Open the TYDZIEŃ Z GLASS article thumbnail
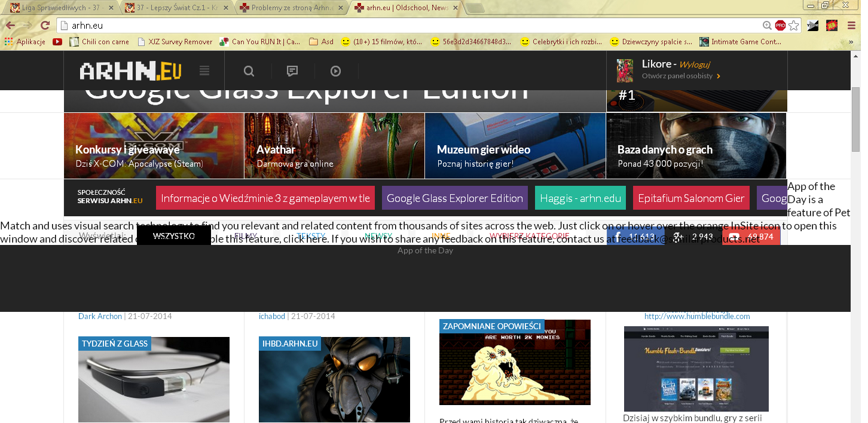This screenshot has height=423, width=868. tap(154, 380)
